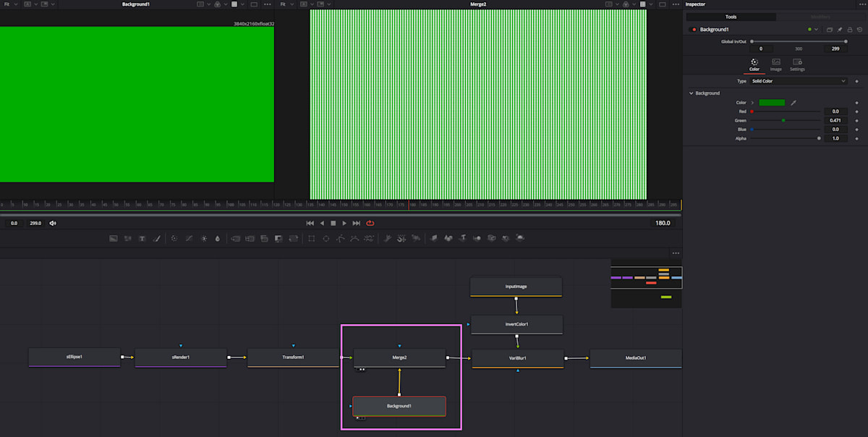Select the Ellipse mask tool
Screen dimensions: 868x437
(326, 238)
